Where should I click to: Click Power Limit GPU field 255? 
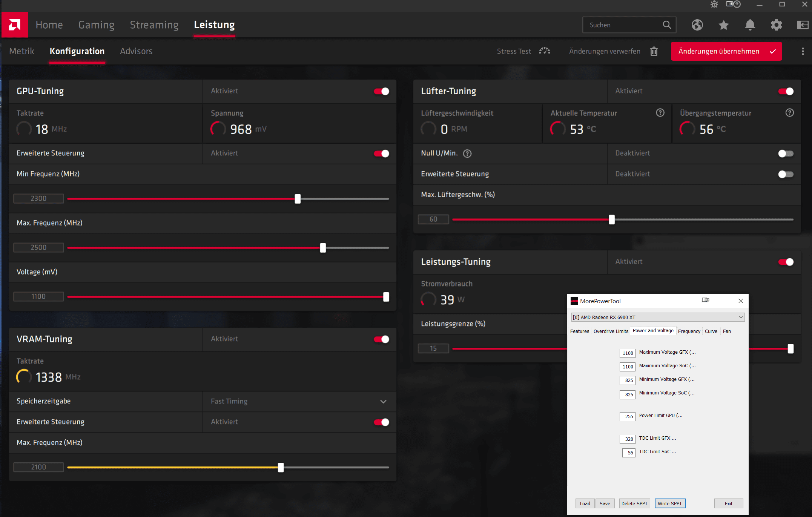pyautogui.click(x=627, y=416)
